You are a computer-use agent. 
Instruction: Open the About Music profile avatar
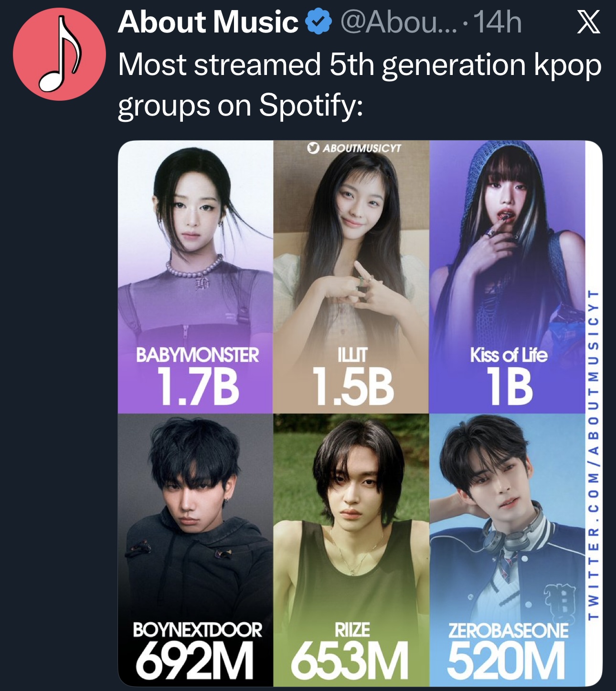click(59, 54)
